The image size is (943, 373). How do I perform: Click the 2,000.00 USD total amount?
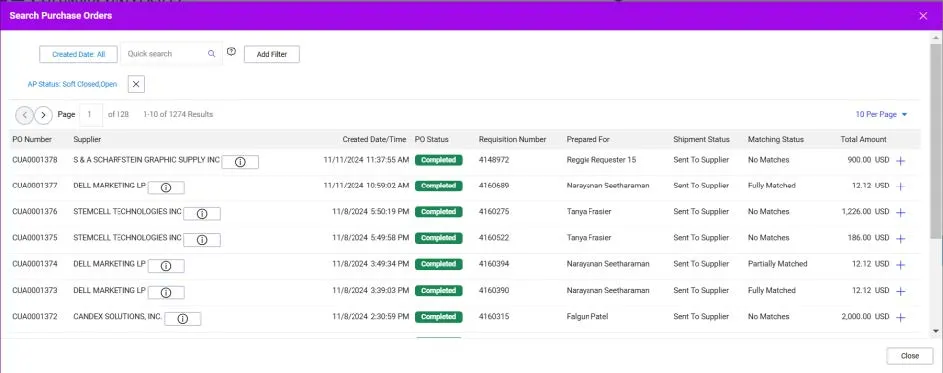click(x=865, y=316)
